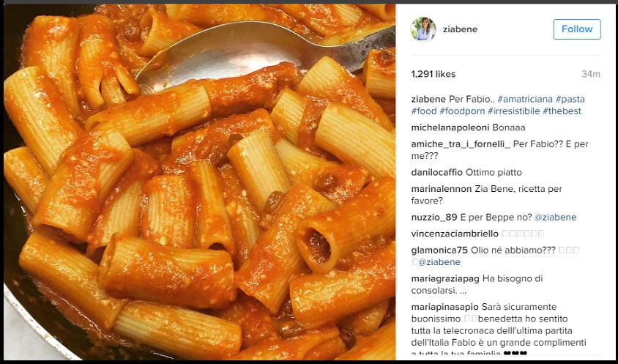This screenshot has width=618, height=364.
Task: Open commenter mariapinasapio's profile
Action: 444,307
